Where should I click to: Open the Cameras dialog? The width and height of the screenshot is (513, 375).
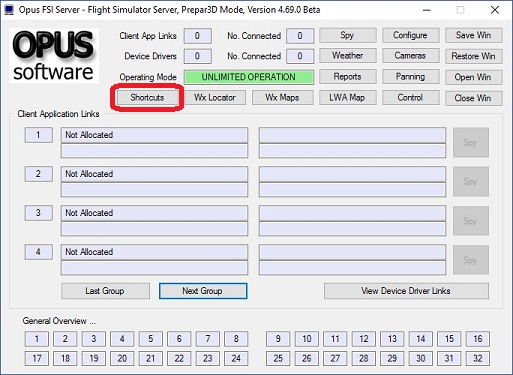click(410, 56)
